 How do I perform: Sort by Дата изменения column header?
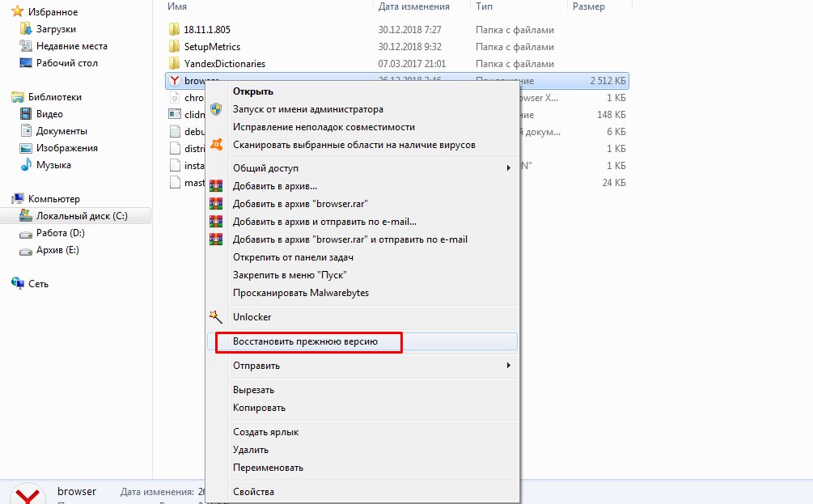pyautogui.click(x=413, y=6)
